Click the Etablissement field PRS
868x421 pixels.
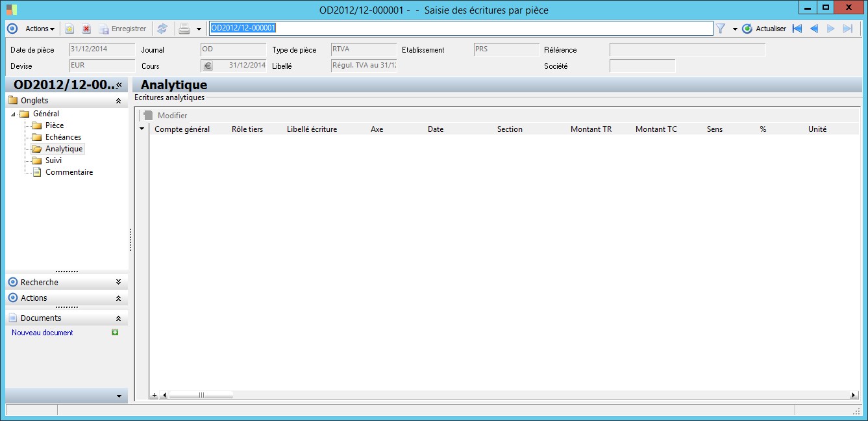tap(506, 49)
